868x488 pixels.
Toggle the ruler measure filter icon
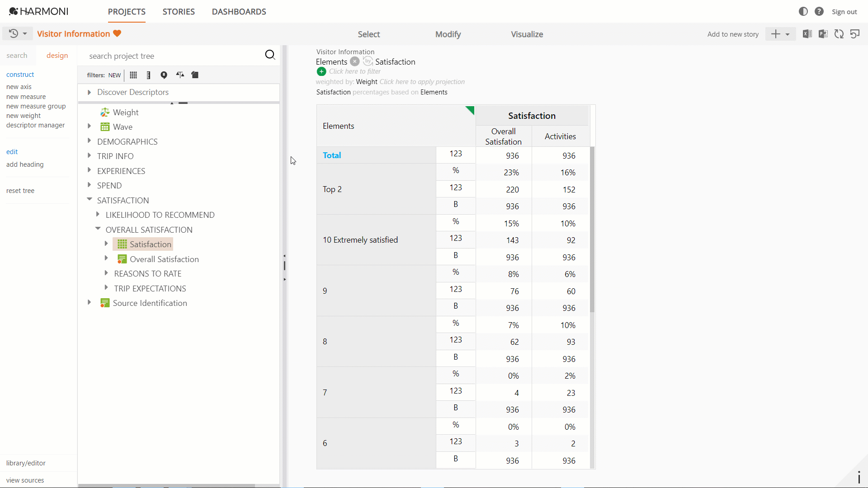pos(148,75)
